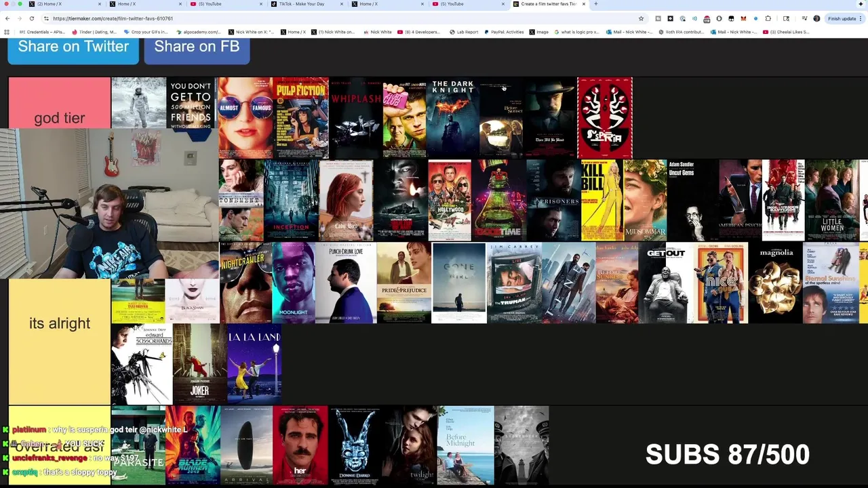Click the tiermaker.com address bar

click(x=339, y=18)
